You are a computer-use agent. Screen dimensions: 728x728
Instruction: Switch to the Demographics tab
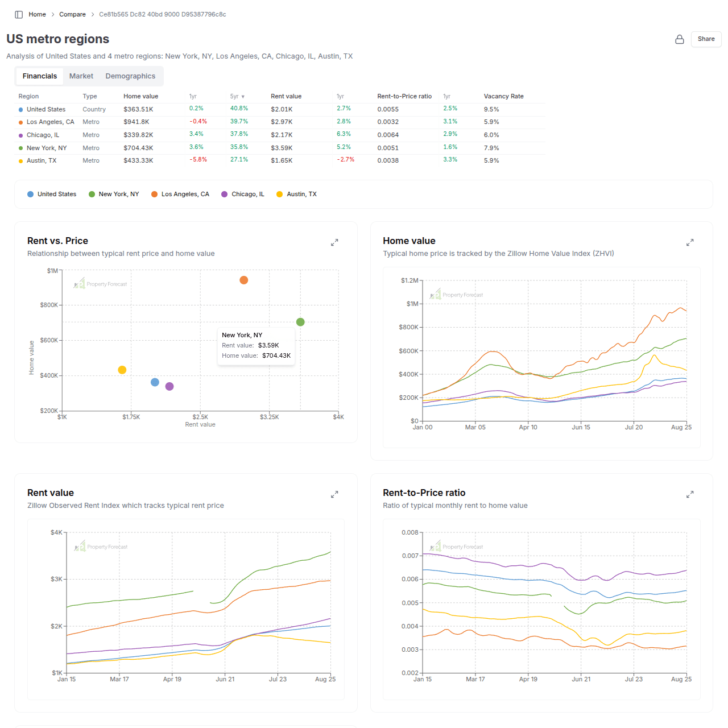(130, 76)
